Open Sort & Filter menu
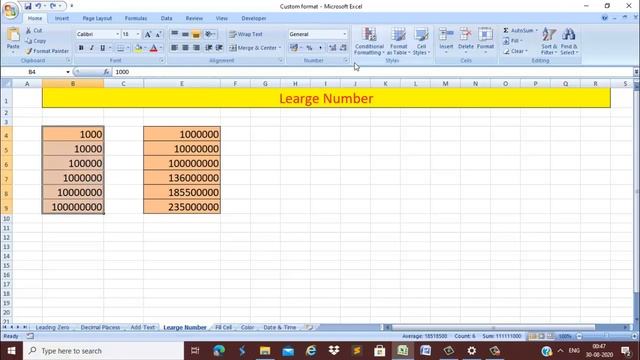 tap(549, 41)
